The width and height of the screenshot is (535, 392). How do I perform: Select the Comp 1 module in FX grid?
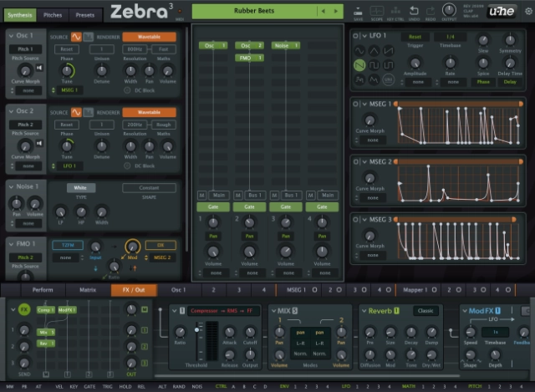pyautogui.click(x=46, y=310)
